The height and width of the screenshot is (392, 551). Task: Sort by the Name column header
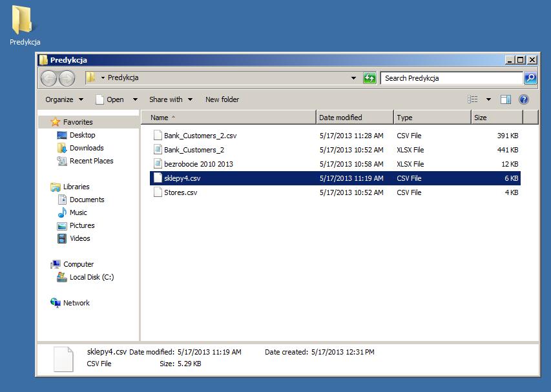[229, 118]
